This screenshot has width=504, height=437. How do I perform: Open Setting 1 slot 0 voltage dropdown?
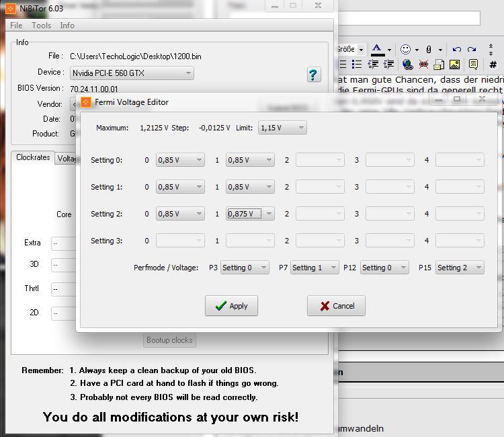click(x=180, y=187)
